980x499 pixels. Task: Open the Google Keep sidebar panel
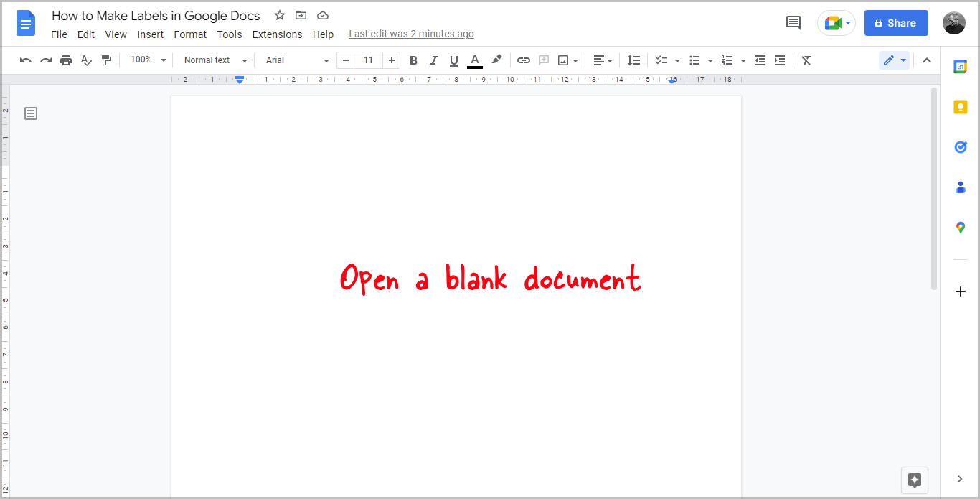(961, 106)
